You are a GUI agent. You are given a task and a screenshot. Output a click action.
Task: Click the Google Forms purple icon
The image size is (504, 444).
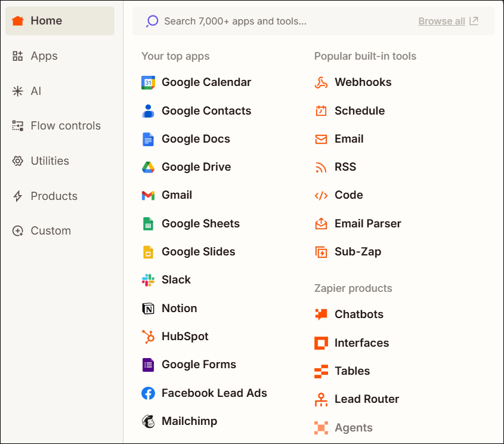[x=148, y=365]
